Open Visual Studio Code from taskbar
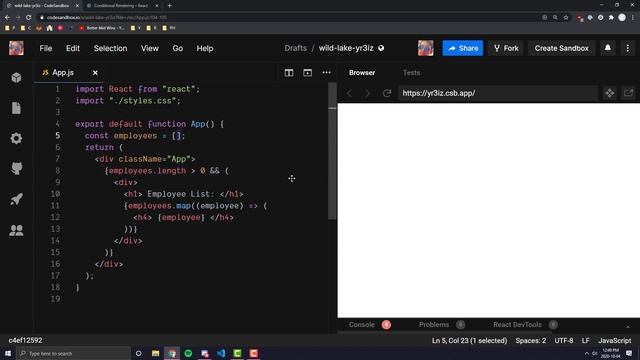Viewport: 640px width, 360px height. [221, 353]
